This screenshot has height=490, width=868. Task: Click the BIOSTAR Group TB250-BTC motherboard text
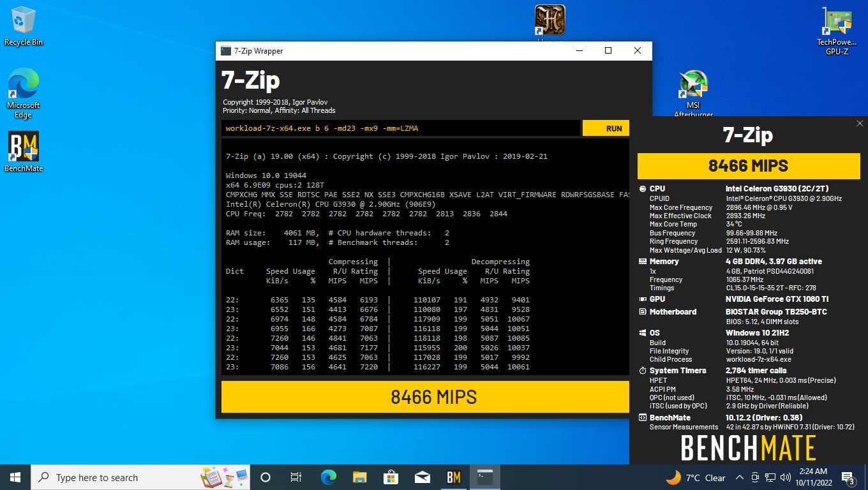(776, 312)
